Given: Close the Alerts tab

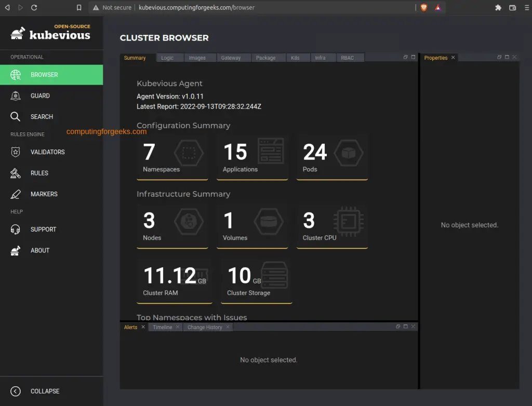Looking at the screenshot, I should coord(143,327).
